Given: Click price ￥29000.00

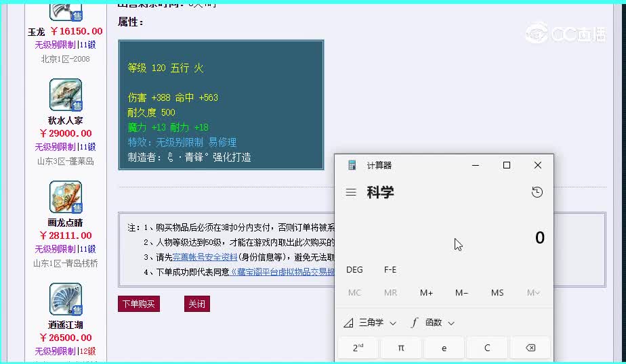Looking at the screenshot, I should [x=66, y=133].
